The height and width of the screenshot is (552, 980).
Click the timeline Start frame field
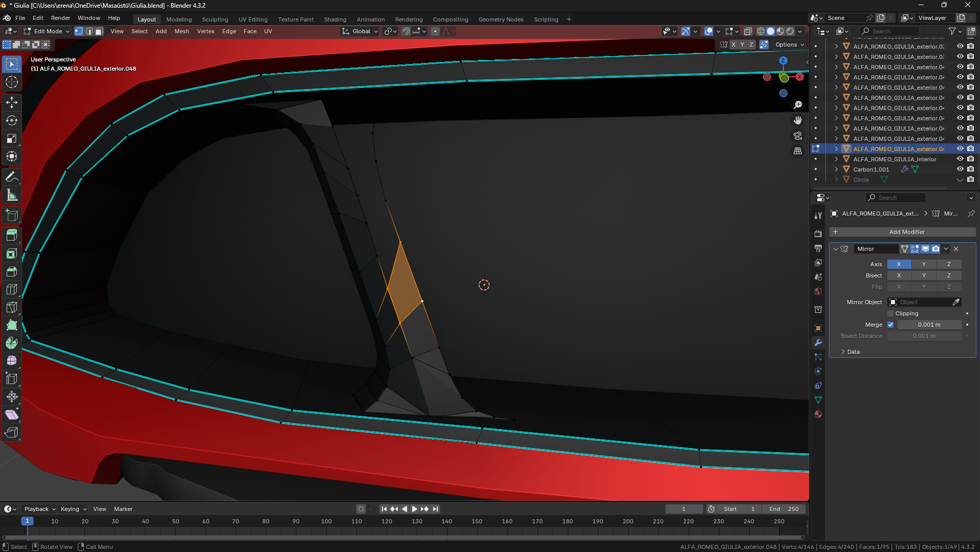pos(739,509)
